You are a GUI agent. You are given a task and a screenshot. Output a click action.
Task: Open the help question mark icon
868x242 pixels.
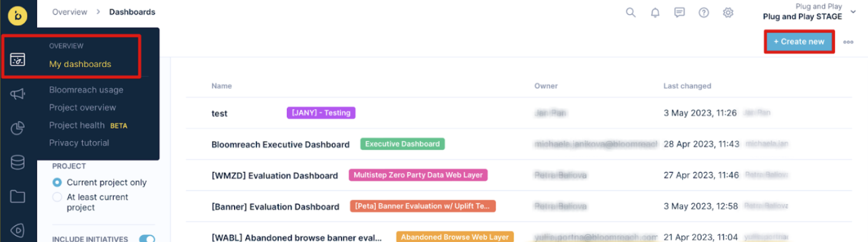pos(703,12)
